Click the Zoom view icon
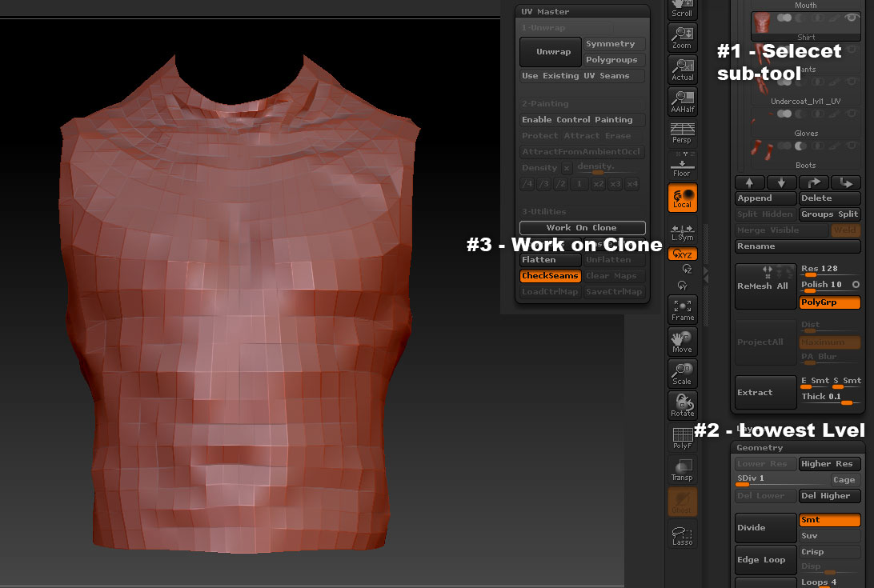The height and width of the screenshot is (588, 874). coord(682,38)
